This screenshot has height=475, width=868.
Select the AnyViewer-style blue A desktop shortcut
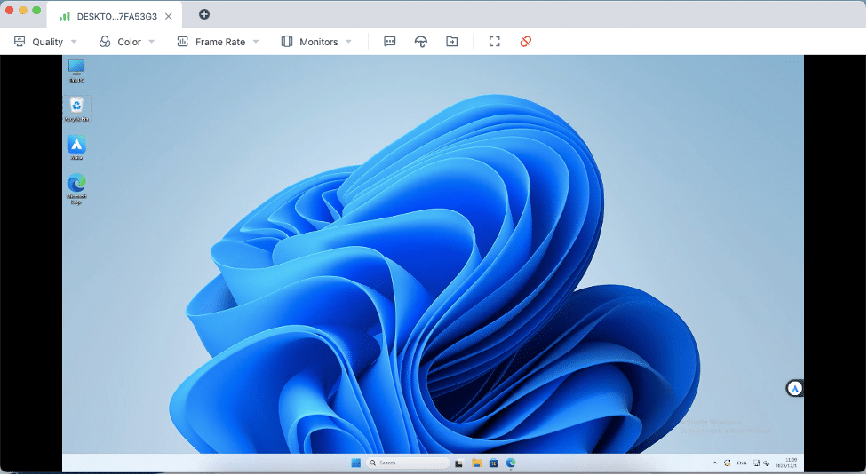tap(76, 147)
